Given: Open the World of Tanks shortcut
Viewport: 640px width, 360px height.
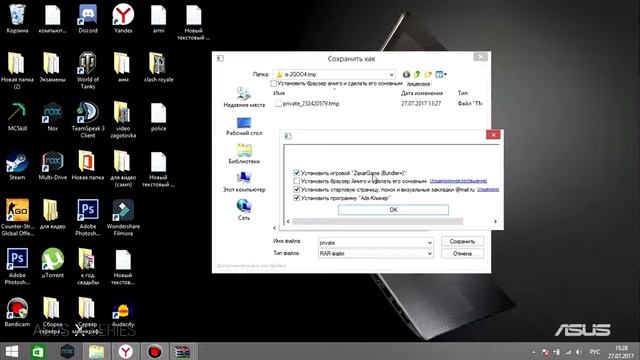Looking at the screenshot, I should (88, 70).
